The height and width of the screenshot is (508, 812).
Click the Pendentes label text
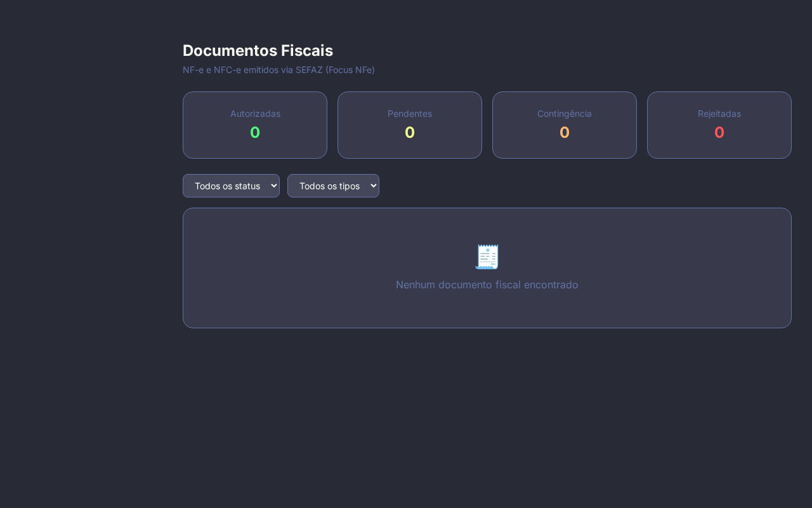click(410, 114)
